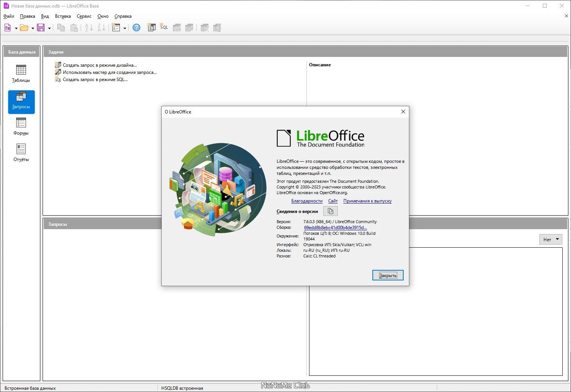The height and width of the screenshot is (392, 571).
Task: Open the Благодарности credits link
Action: [x=307, y=201]
